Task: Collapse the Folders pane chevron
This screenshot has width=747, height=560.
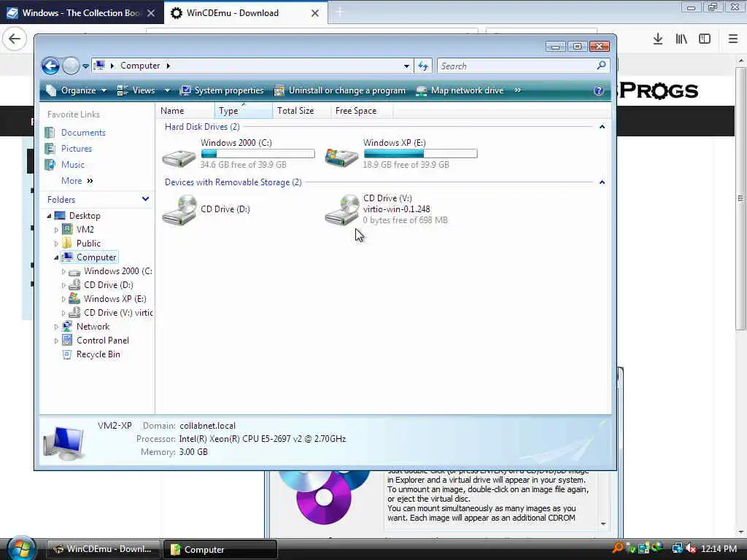Action: tap(145, 199)
